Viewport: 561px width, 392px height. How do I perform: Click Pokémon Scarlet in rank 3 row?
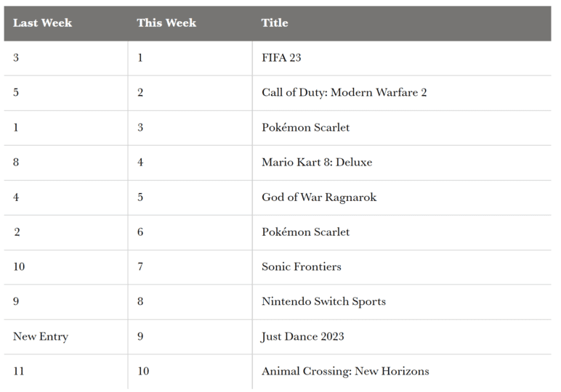[305, 127]
